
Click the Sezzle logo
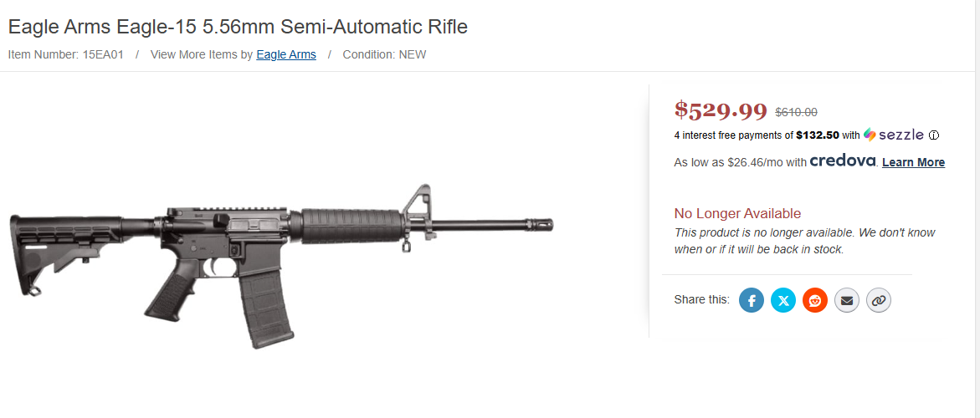tap(893, 135)
